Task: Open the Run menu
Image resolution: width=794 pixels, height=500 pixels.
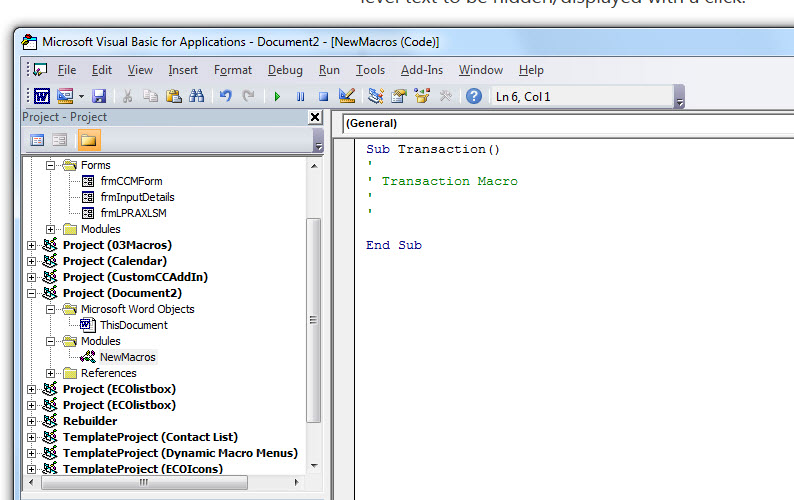Action: (329, 70)
